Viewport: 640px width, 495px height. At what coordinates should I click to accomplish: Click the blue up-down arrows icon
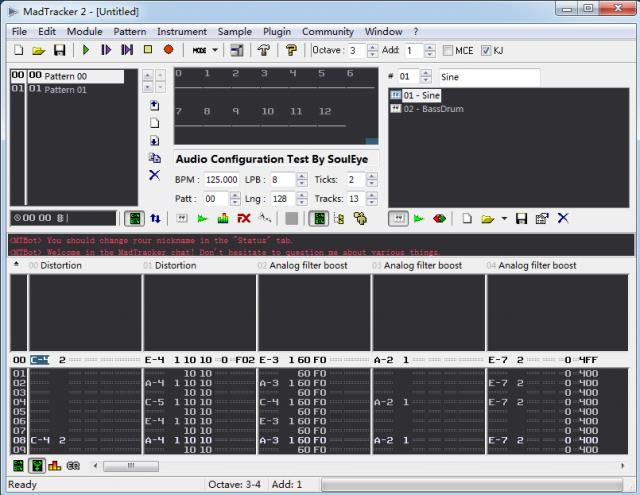pos(155,218)
